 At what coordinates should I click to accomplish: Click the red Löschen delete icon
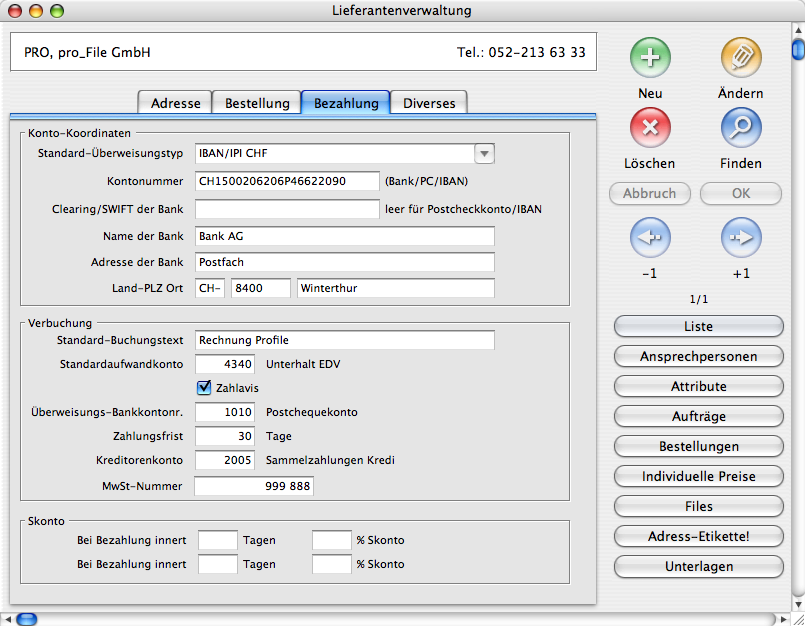click(650, 128)
